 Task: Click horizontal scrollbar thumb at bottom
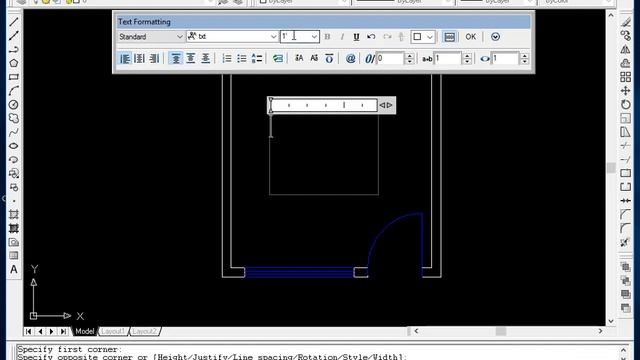tap(501, 331)
